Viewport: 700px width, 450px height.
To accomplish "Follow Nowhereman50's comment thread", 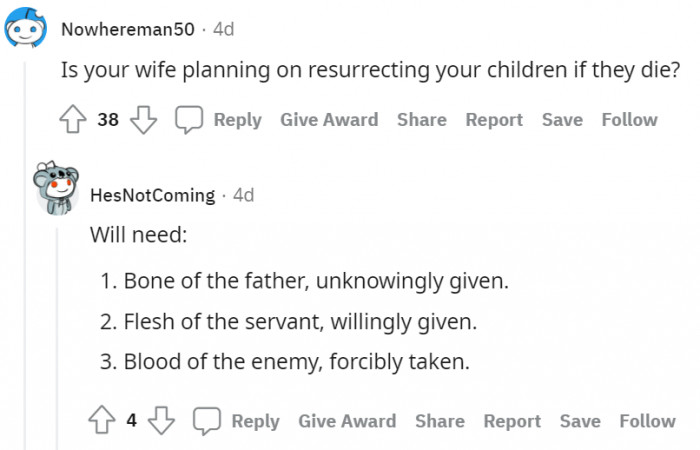I will tap(629, 120).
